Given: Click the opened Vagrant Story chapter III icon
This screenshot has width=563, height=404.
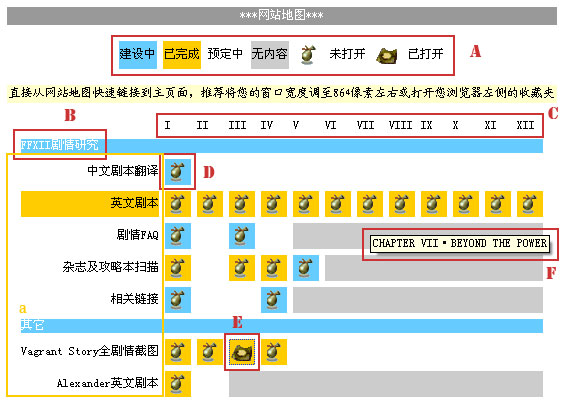Looking at the screenshot, I should point(242,352).
